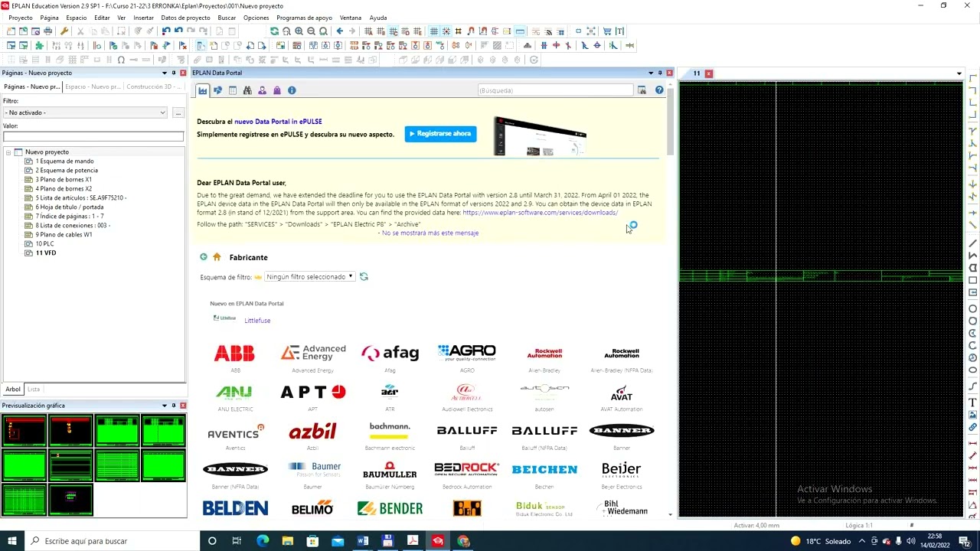Select the Insert text T tool
The width and height of the screenshot is (980, 551).
click(973, 403)
